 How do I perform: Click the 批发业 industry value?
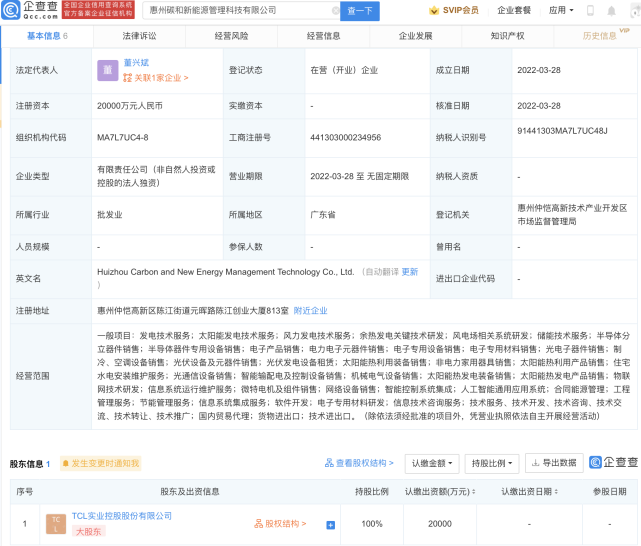pyautogui.click(x=110, y=215)
